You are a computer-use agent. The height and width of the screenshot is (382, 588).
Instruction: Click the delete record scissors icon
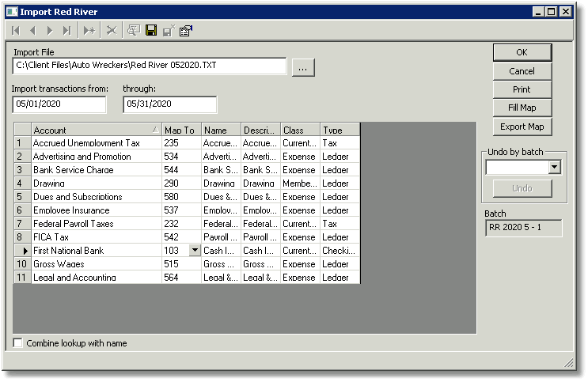point(112,30)
